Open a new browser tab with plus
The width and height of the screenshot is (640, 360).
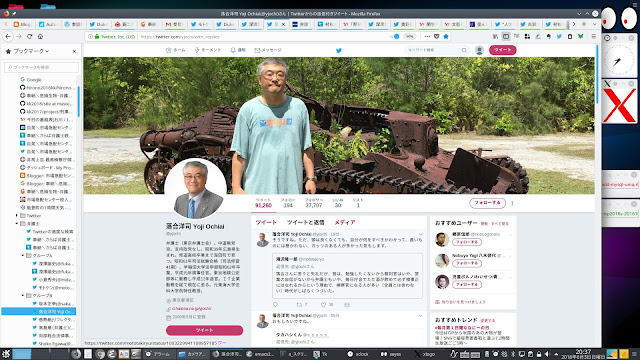584,24
